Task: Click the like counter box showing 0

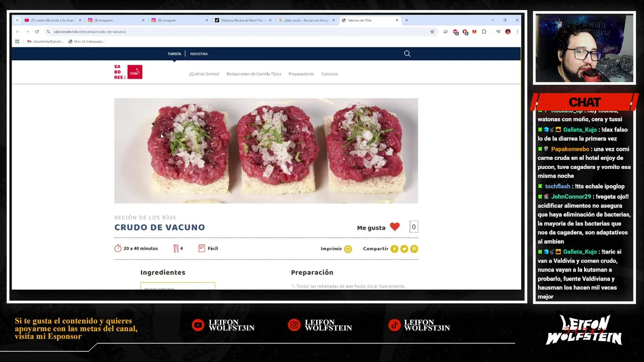Action: pos(414,227)
